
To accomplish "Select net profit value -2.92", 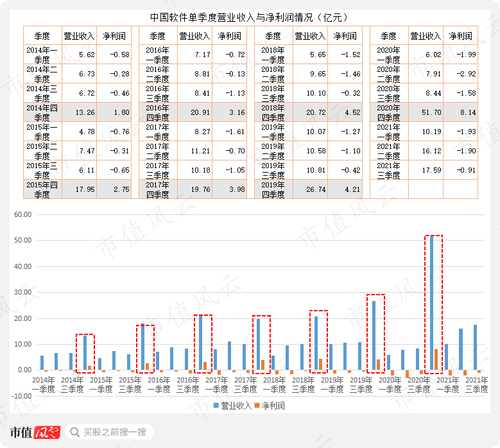I will coord(466,74).
